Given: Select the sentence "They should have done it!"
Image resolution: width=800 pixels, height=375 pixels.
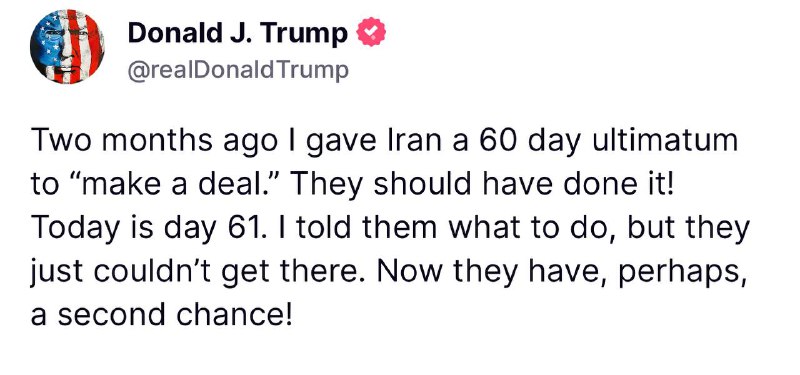Looking at the screenshot, I should pyautogui.click(x=483, y=185).
